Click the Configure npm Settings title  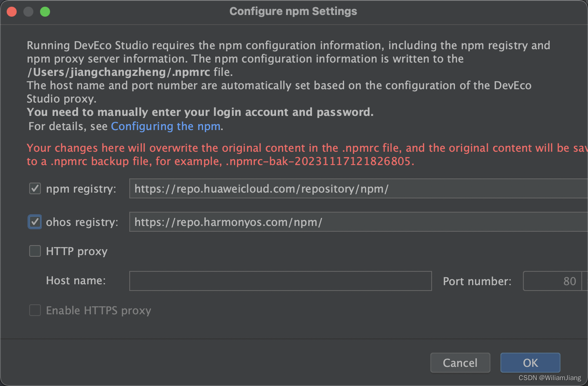pos(293,11)
